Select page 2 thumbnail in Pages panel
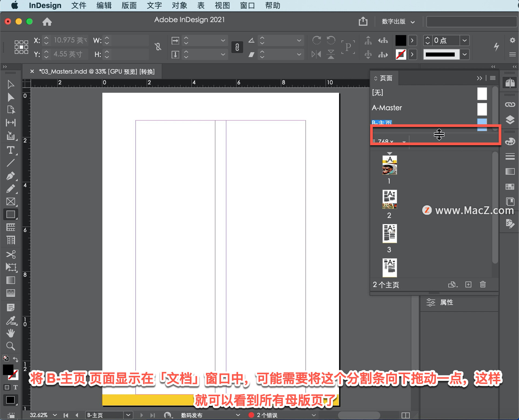The image size is (519, 420). point(390,199)
